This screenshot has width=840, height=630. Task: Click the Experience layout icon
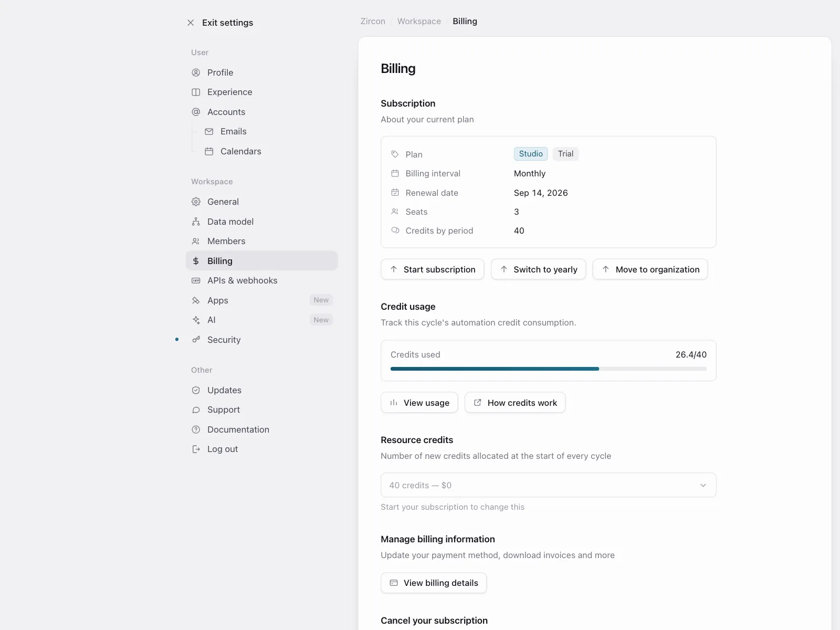click(196, 92)
